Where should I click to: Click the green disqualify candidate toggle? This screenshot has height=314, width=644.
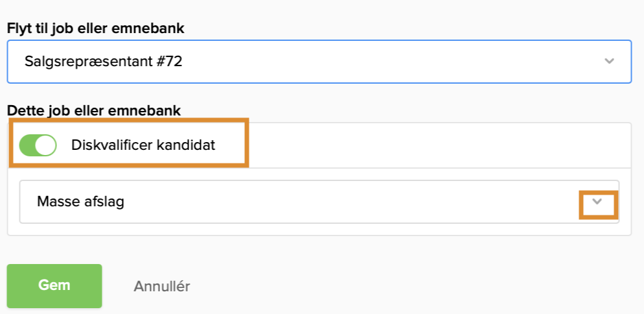coord(38,145)
